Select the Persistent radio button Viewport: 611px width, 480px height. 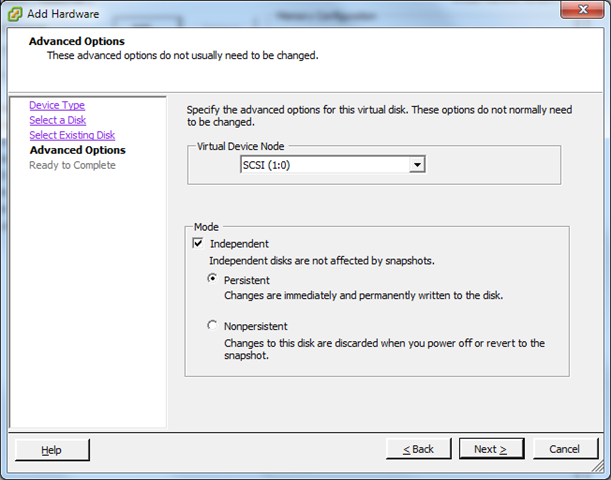click(x=212, y=280)
